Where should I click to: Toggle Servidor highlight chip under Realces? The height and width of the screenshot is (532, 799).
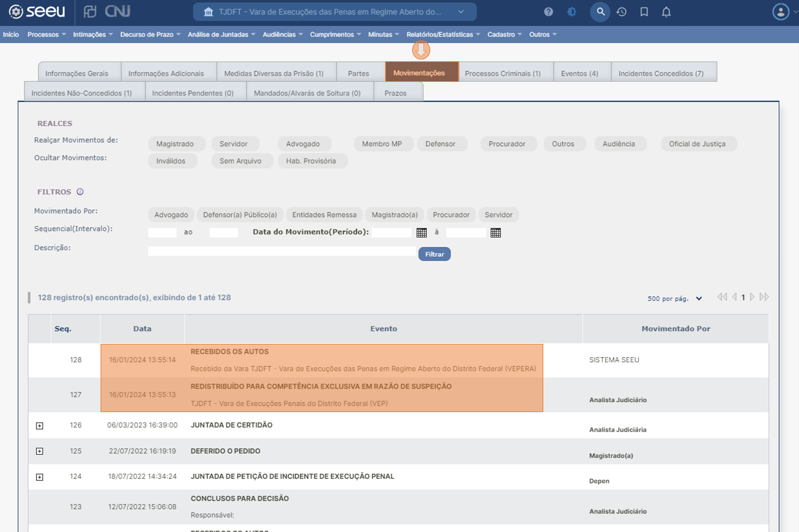(x=235, y=144)
